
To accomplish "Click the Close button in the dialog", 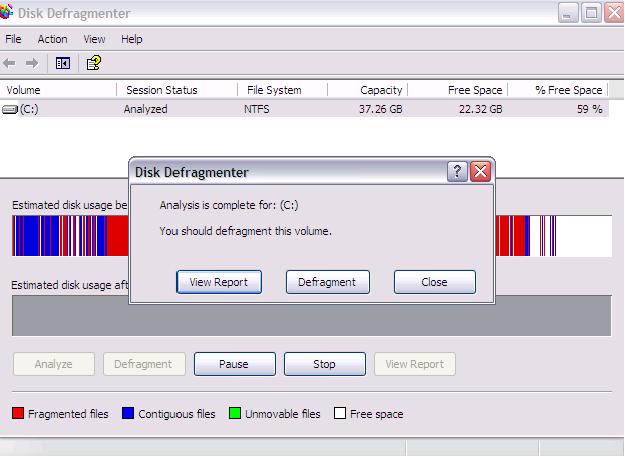I will pos(434,282).
